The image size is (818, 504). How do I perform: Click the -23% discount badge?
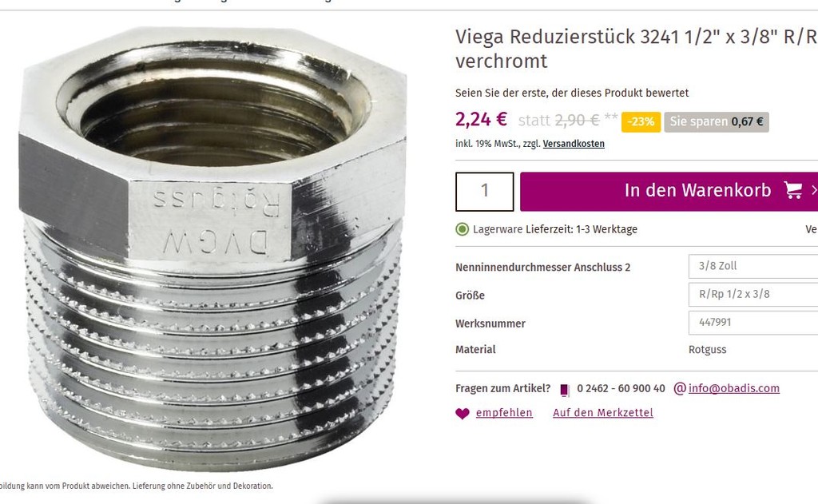click(641, 122)
